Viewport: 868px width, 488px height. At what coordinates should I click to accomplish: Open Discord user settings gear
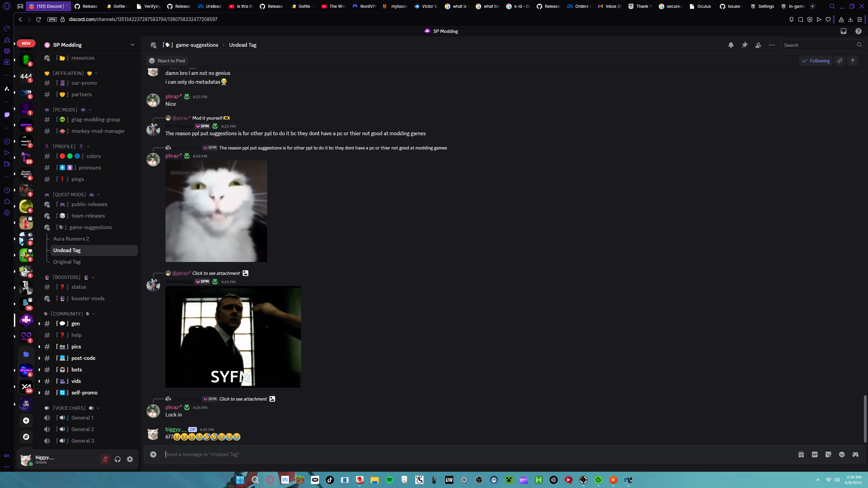pyautogui.click(x=130, y=459)
